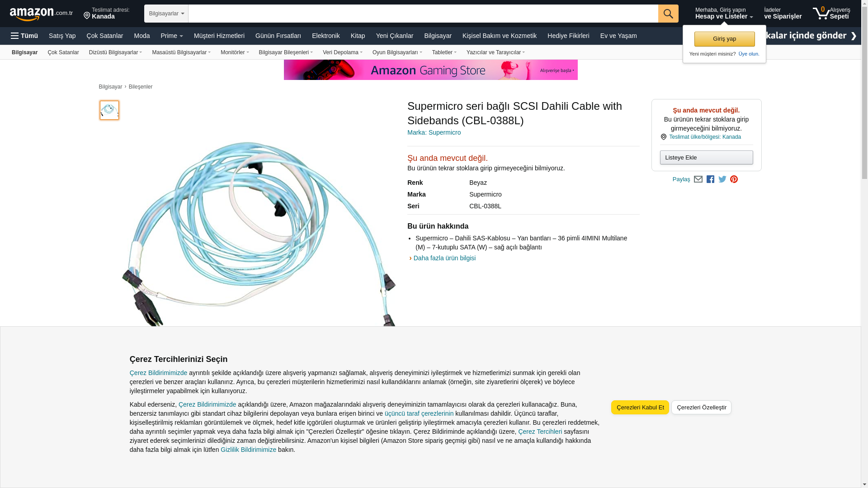Click the search magnifier button
This screenshot has width=868, height=488.
(x=668, y=14)
